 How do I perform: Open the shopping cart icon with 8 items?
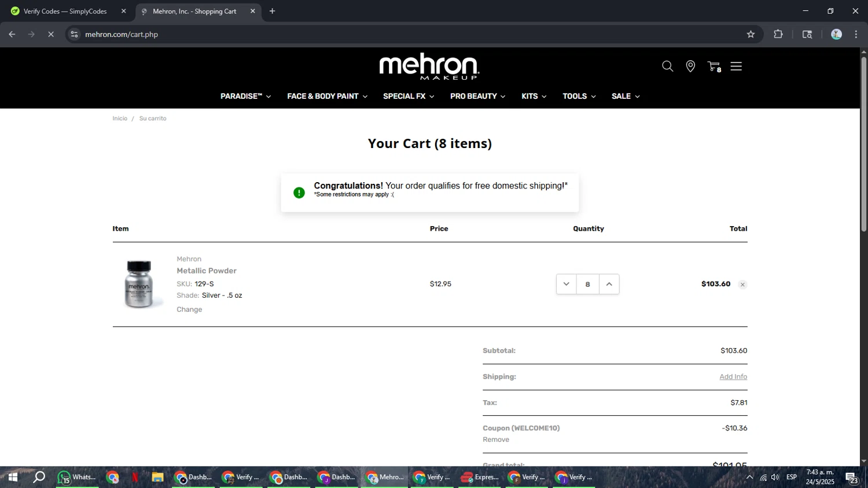[714, 66]
